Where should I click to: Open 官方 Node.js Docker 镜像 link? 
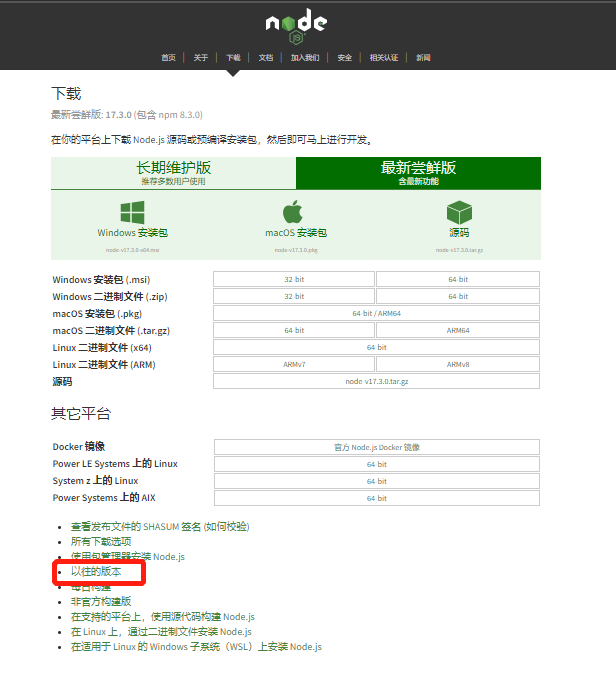click(x=377, y=447)
